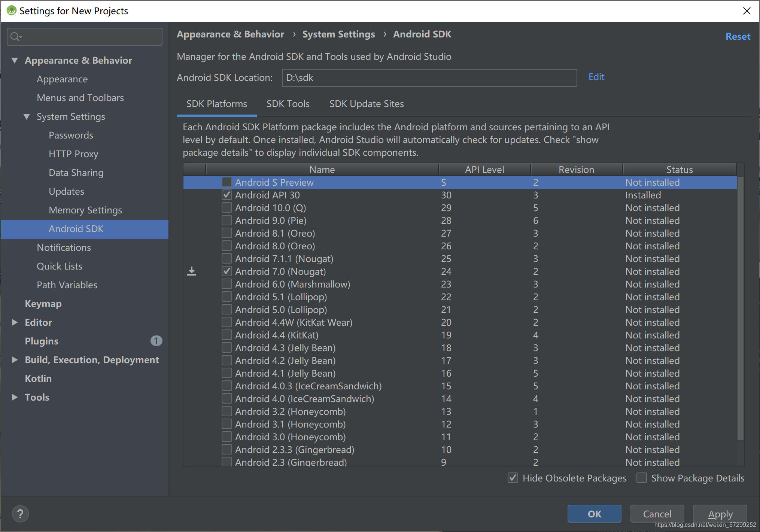Close the Settings for New Projects dialog
The image size is (760, 532).
(747, 11)
